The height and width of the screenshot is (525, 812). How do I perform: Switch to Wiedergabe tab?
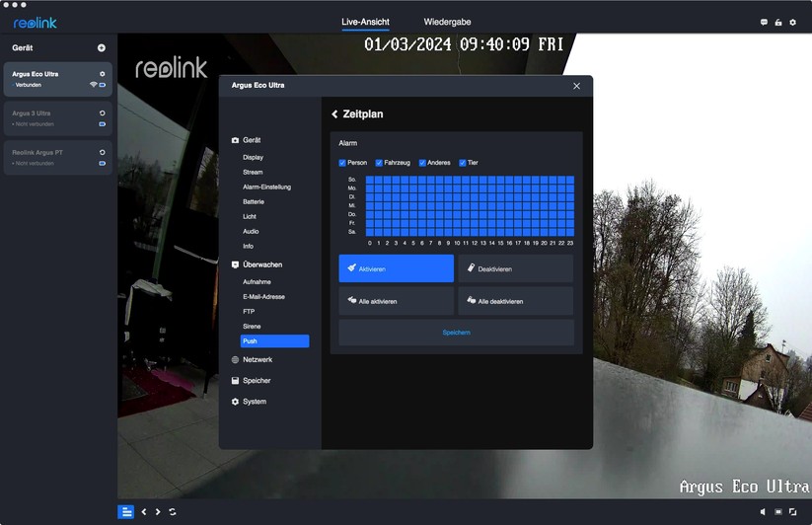(x=447, y=22)
